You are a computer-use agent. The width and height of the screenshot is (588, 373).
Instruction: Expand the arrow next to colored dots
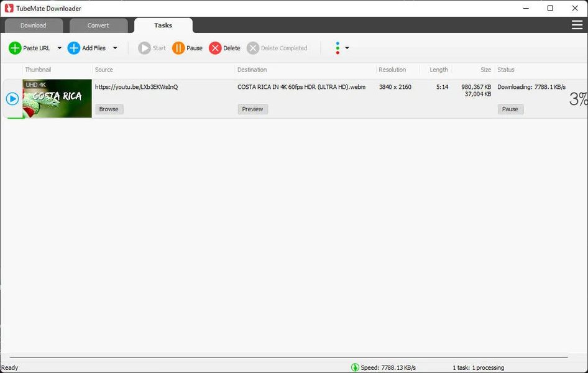coord(347,48)
